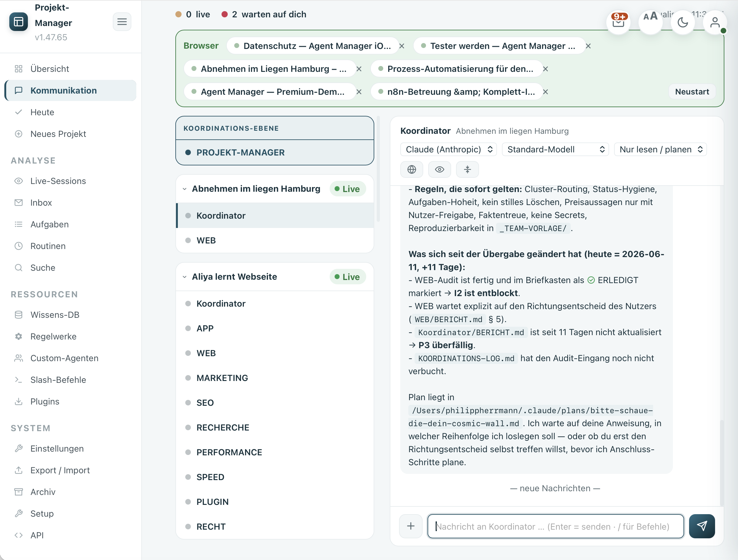Open Neues Projekt in the sidebar
The image size is (738, 560).
click(71, 134)
